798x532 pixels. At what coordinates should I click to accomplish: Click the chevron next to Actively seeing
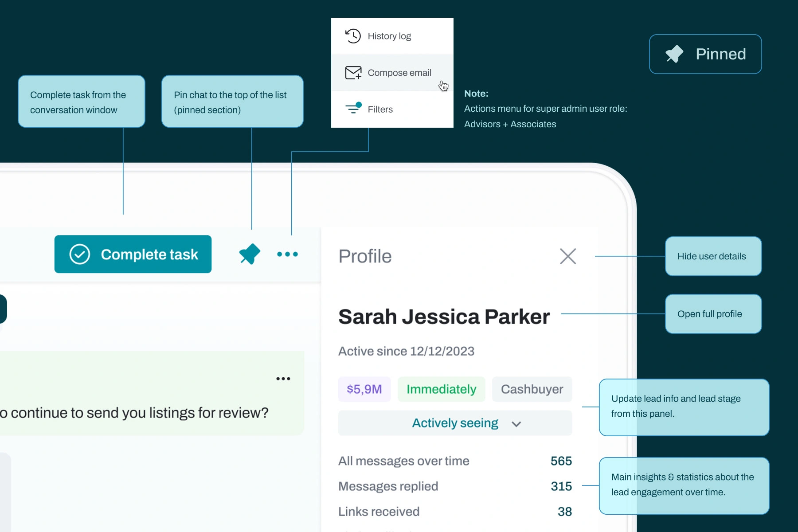(516, 424)
